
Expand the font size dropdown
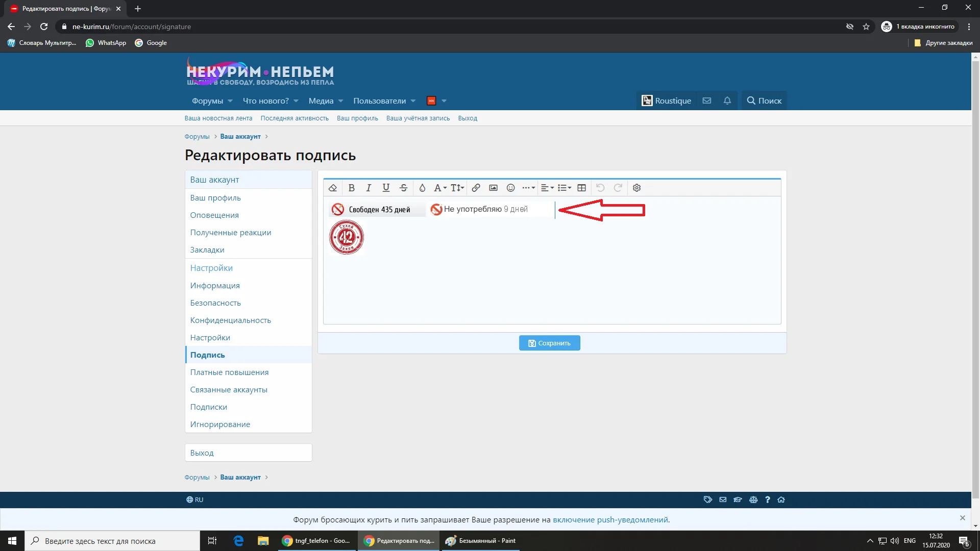[457, 188]
